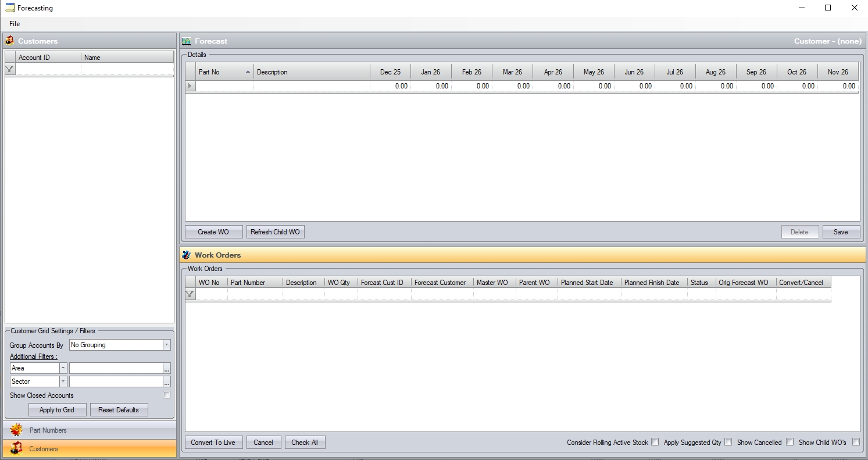The width and height of the screenshot is (868, 460).
Task: Select the row indicator arrow in the Details grid
Action: point(190,86)
